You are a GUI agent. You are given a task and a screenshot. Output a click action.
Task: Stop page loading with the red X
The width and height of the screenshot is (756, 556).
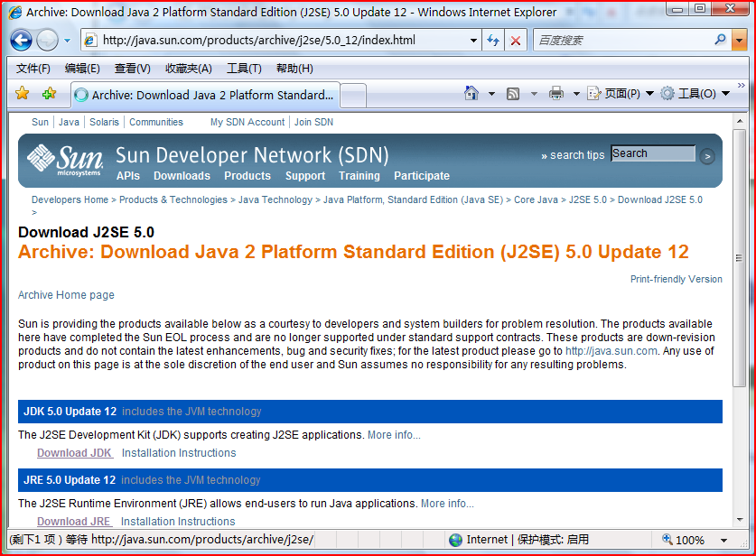[x=516, y=41]
